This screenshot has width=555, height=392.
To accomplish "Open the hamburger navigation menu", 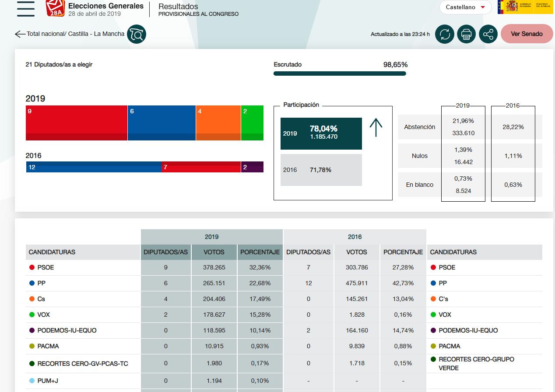I will pyautogui.click(x=26, y=9).
